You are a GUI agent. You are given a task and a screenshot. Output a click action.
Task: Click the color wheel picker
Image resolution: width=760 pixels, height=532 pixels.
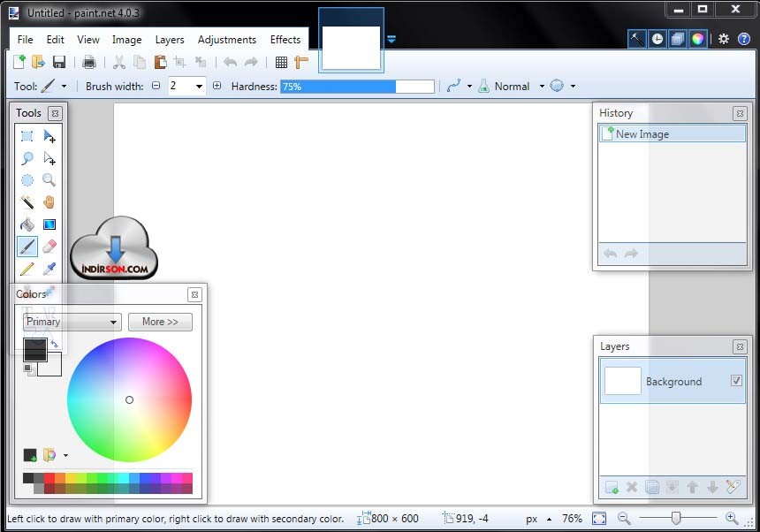pyautogui.click(x=129, y=399)
